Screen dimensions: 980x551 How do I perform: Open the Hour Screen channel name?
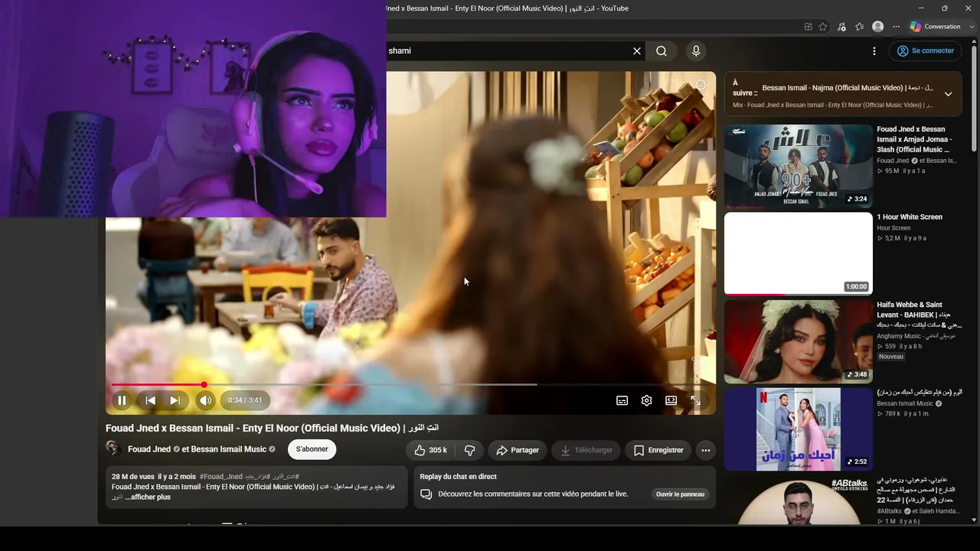[893, 228]
